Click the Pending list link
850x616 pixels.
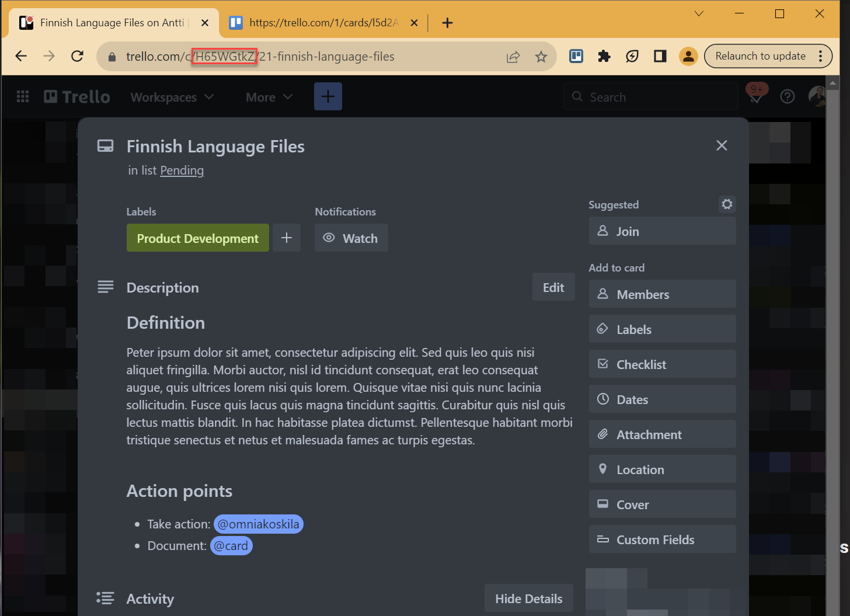coord(182,170)
